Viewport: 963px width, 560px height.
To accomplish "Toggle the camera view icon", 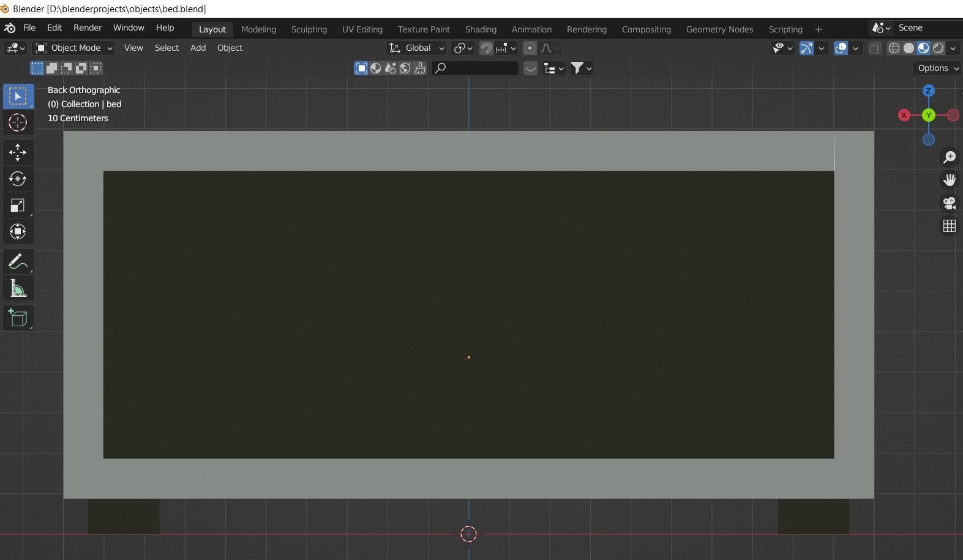I will click(950, 203).
